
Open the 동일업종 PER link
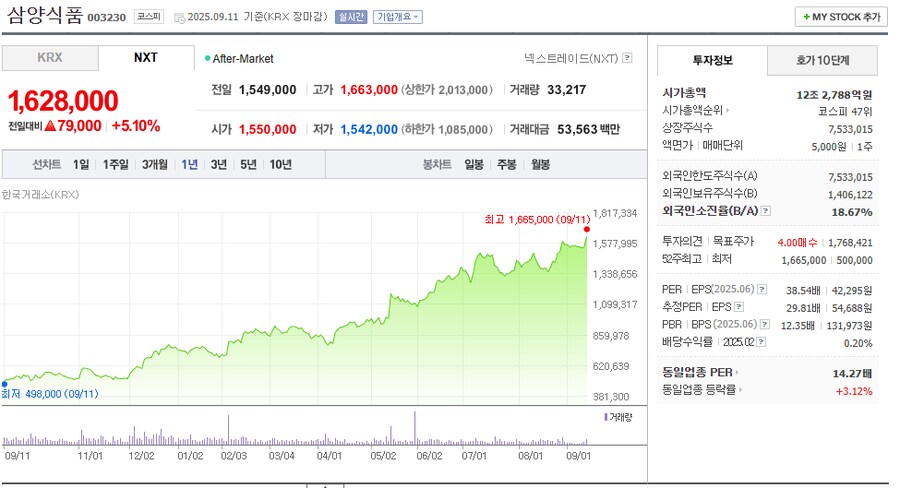pos(700,373)
